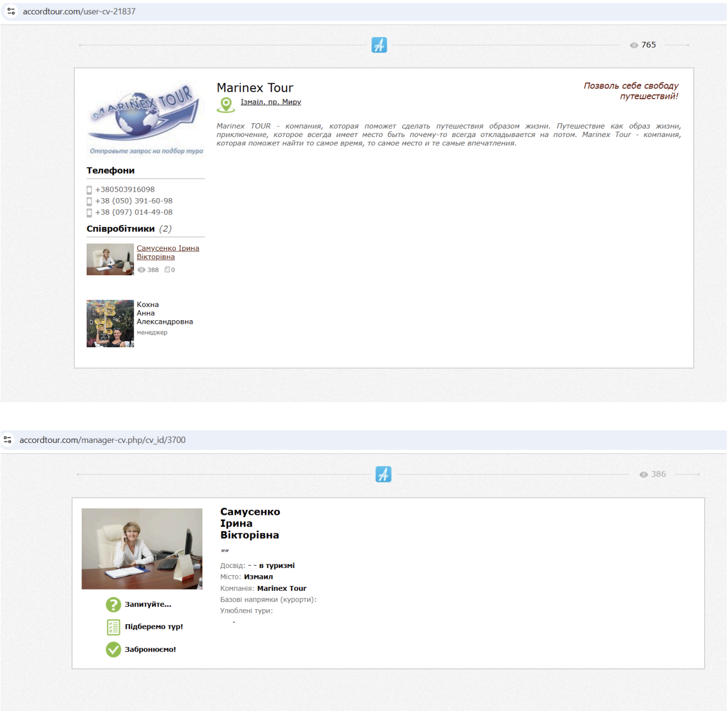Click the Забронюємо! button
Image resolution: width=728 pixels, height=711 pixels.
tap(150, 649)
